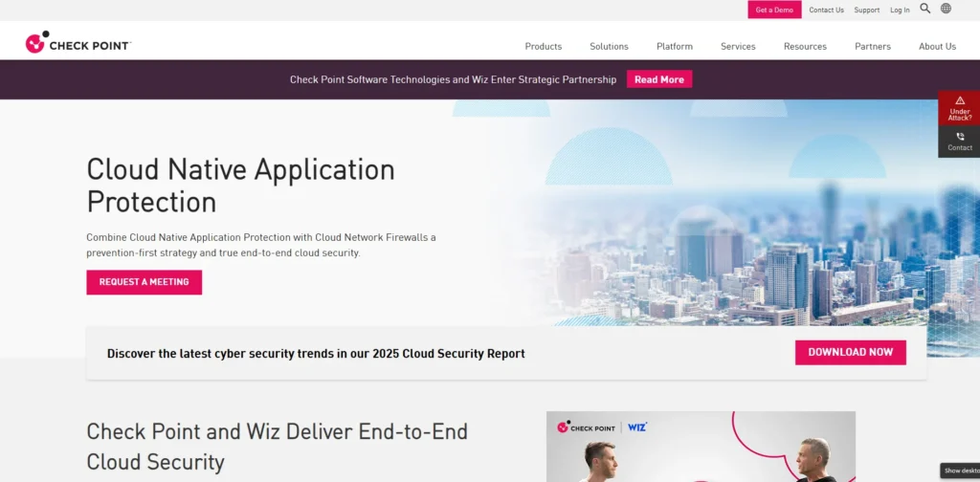This screenshot has height=482, width=980.
Task: Open the Solutions menu
Action: [609, 46]
